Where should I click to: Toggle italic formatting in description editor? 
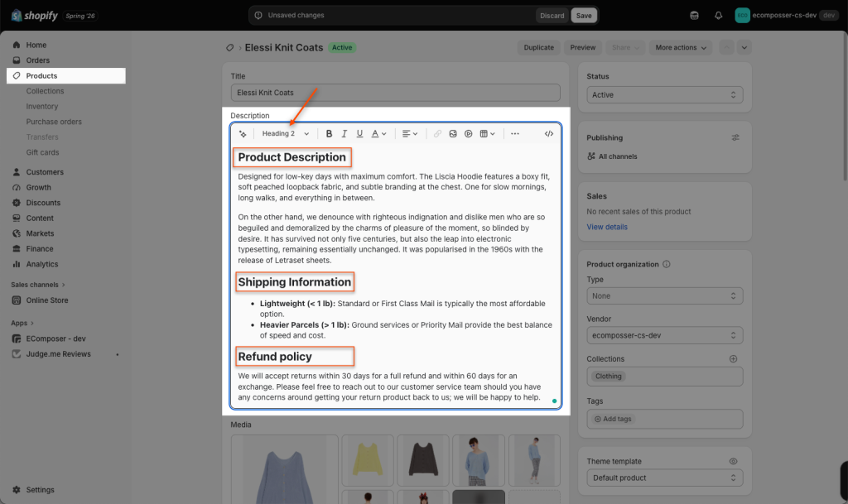(344, 133)
